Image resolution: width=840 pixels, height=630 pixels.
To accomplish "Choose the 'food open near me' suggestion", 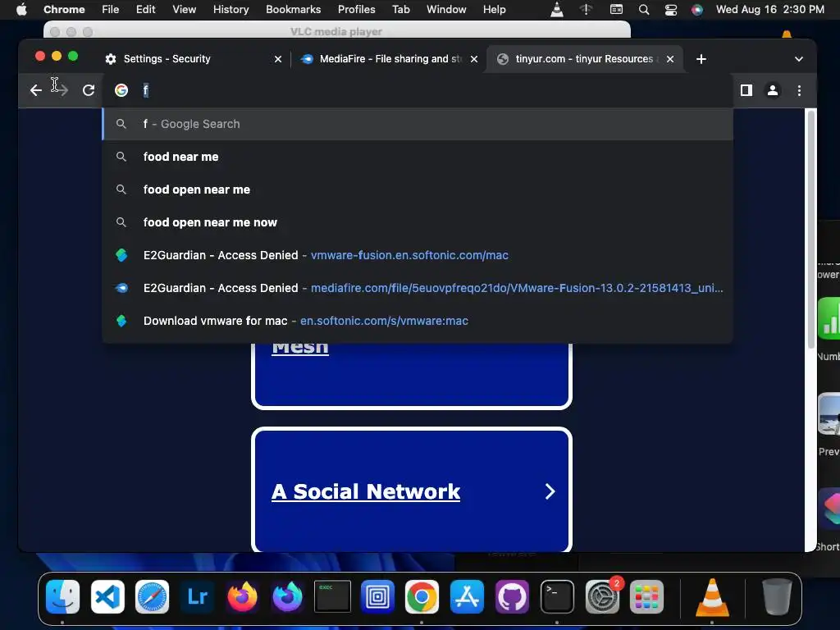I will click(418, 189).
